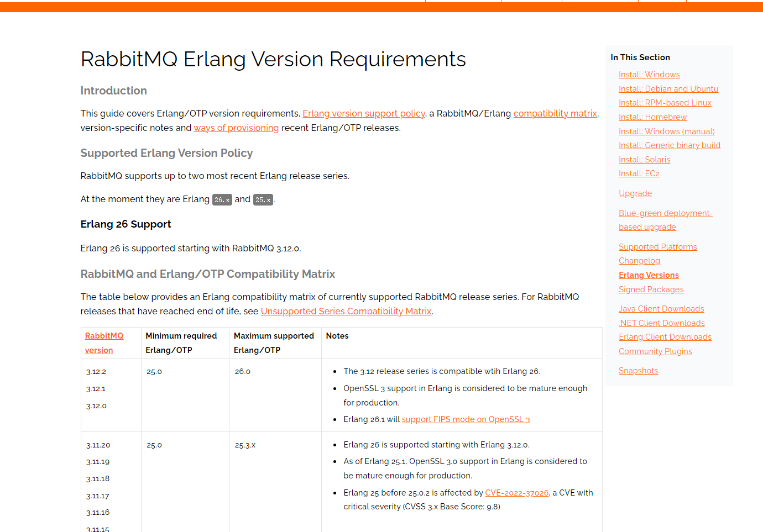Click the 3.12.0 version cell
This screenshot has height=532, width=763.
[x=96, y=406]
